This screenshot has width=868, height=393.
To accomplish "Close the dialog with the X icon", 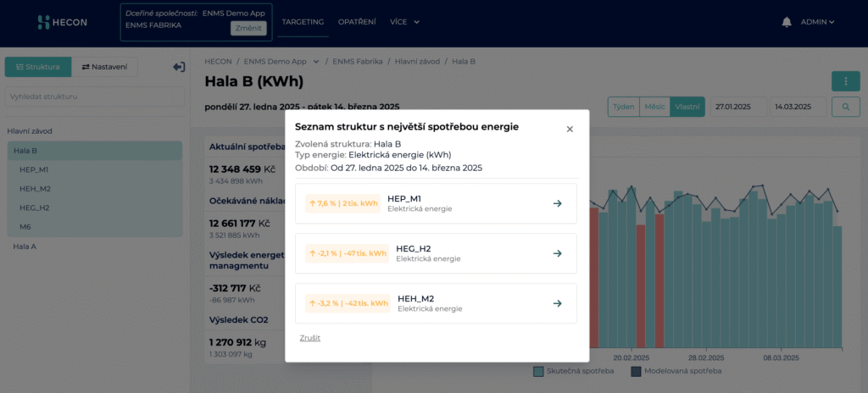I will [x=570, y=129].
